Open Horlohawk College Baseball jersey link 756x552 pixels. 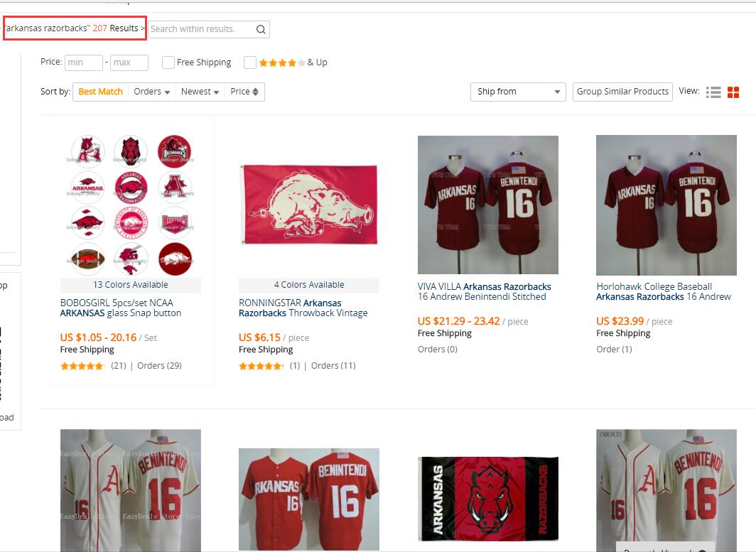[664, 292]
